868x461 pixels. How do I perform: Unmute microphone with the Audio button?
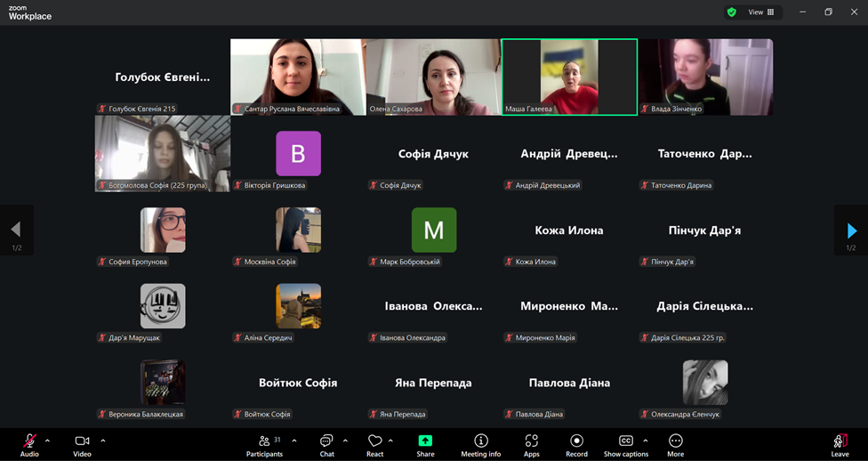tap(29, 445)
